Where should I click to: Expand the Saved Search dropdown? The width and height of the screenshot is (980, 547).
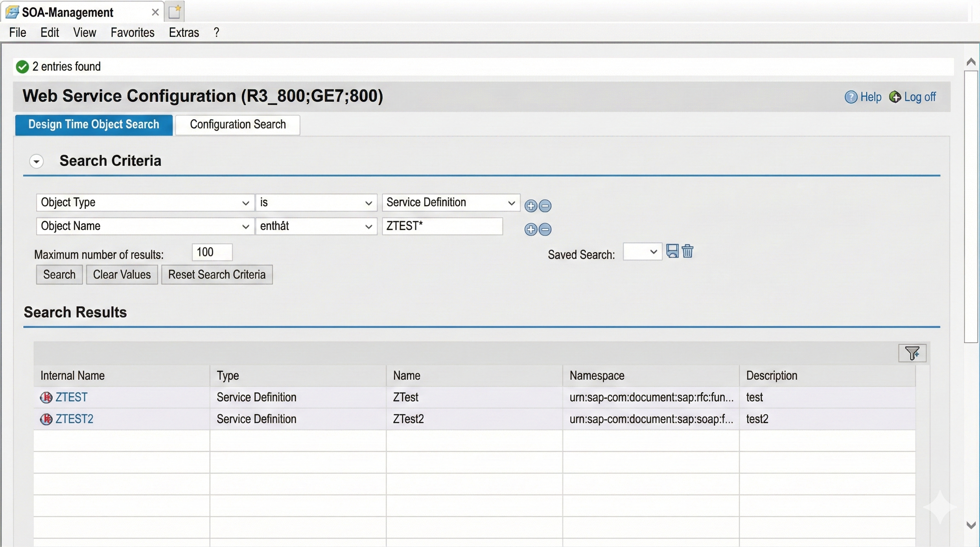(653, 252)
